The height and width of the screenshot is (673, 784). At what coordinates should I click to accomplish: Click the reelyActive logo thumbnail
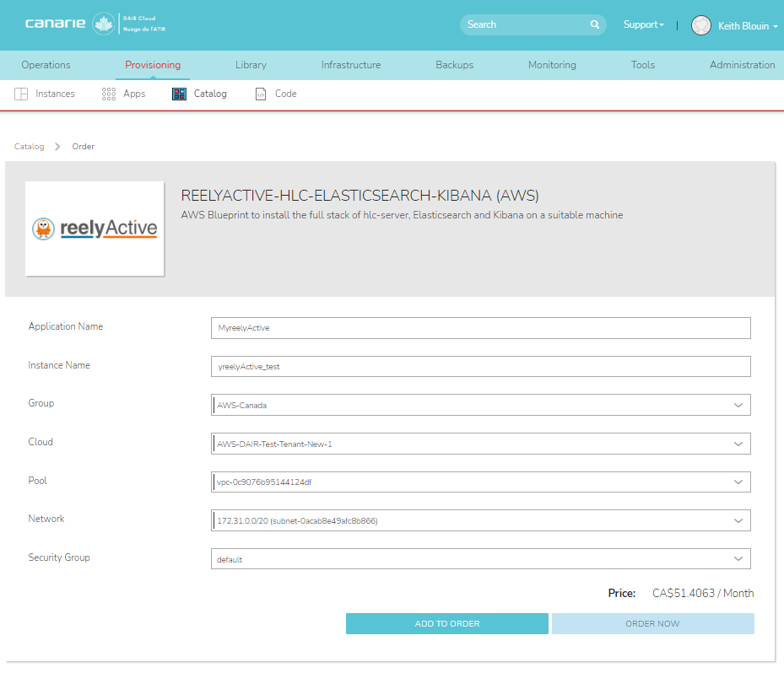[95, 229]
